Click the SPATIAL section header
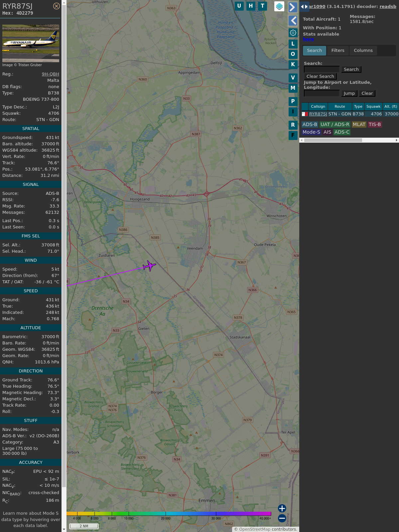The height and width of the screenshot is (532, 399). pyautogui.click(x=31, y=128)
